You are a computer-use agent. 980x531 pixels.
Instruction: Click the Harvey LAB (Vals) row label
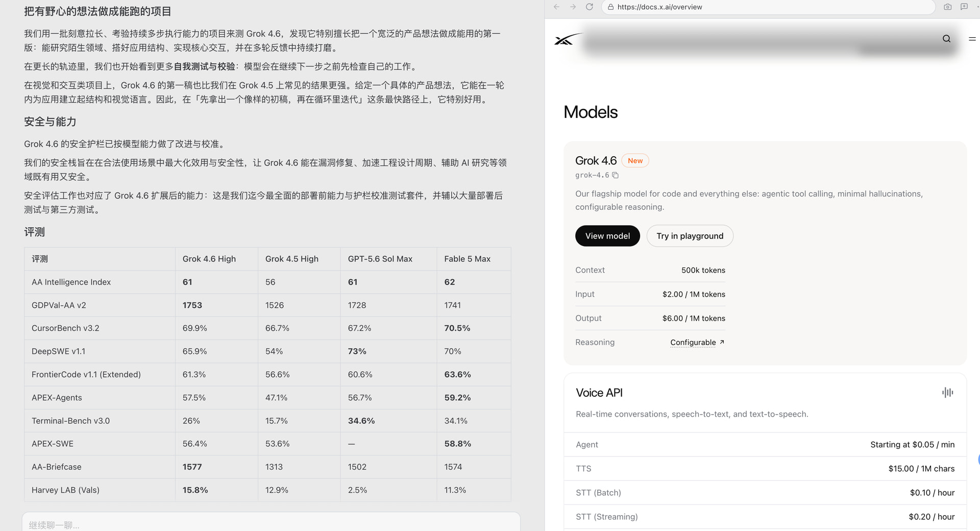(x=65, y=490)
